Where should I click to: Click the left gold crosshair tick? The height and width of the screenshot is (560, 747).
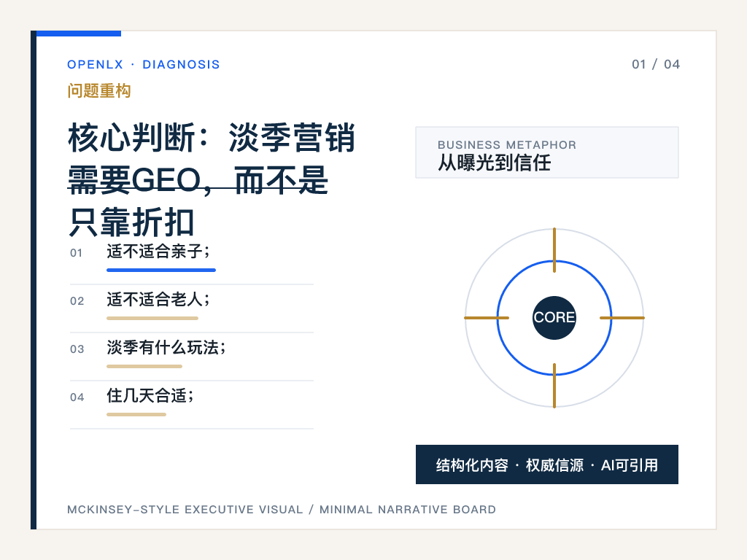(487, 318)
